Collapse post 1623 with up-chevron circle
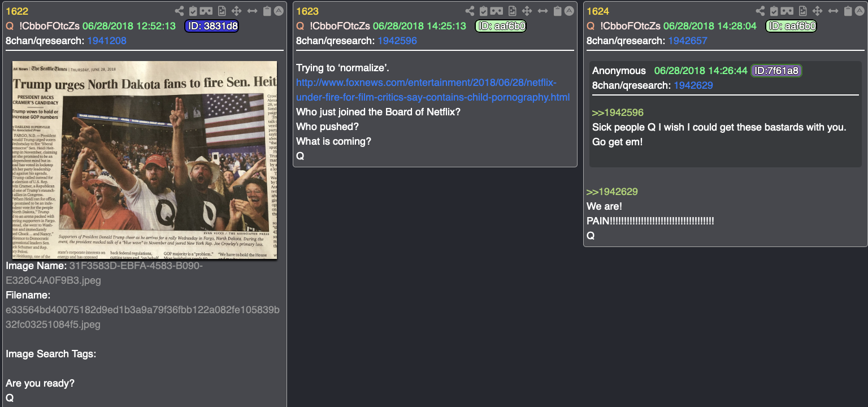The image size is (868, 407). pos(569,11)
